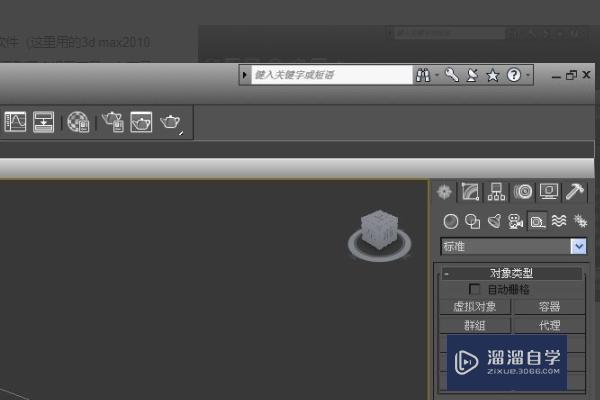This screenshot has width=600, height=400.
Task: Select the Shapes category icon
Action: [x=473, y=221]
